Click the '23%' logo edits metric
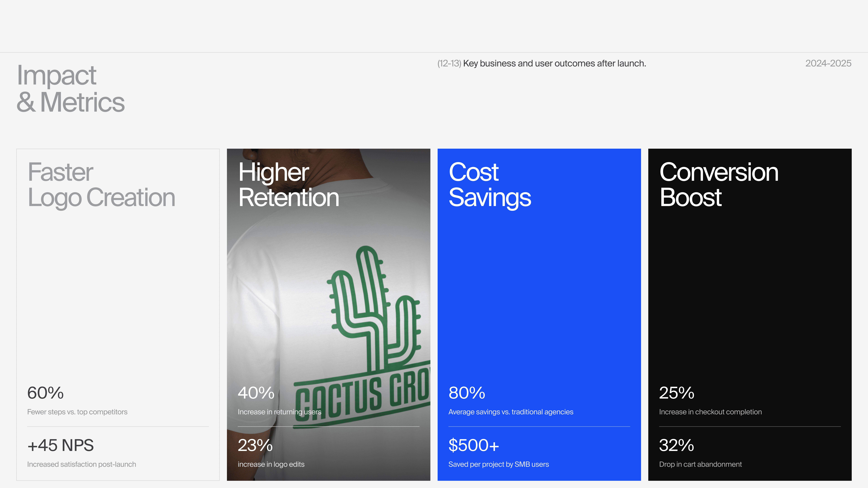Screen dimensions: 868x488 tap(255, 445)
